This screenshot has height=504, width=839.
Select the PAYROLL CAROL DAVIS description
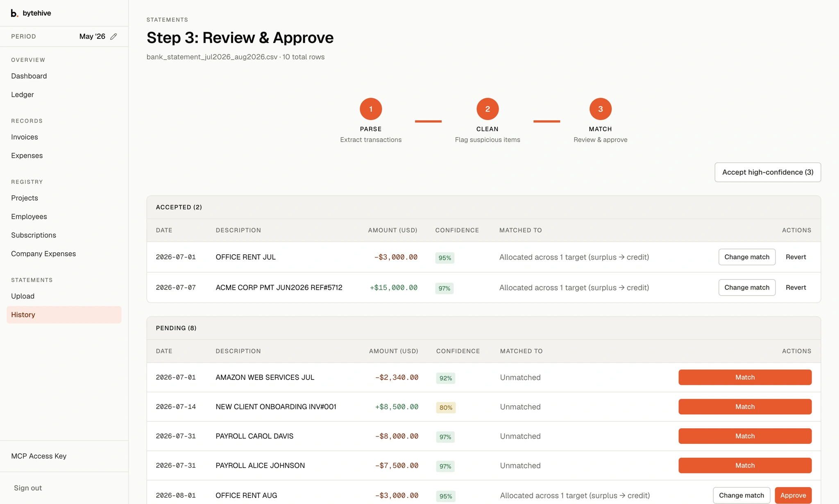(255, 436)
